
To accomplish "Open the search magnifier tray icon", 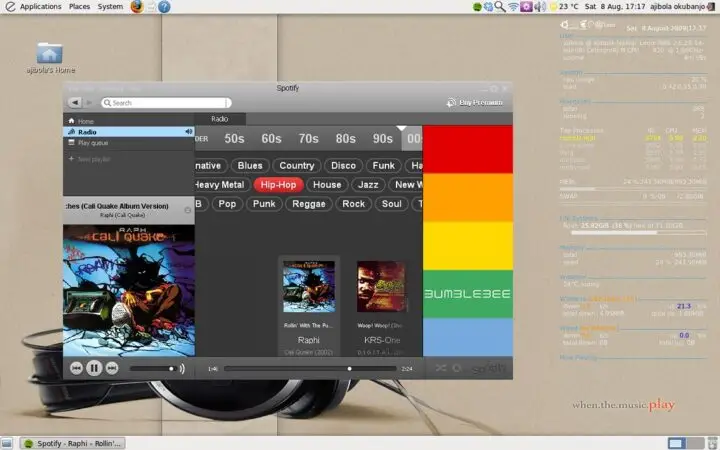I will pyautogui.click(x=500, y=6).
